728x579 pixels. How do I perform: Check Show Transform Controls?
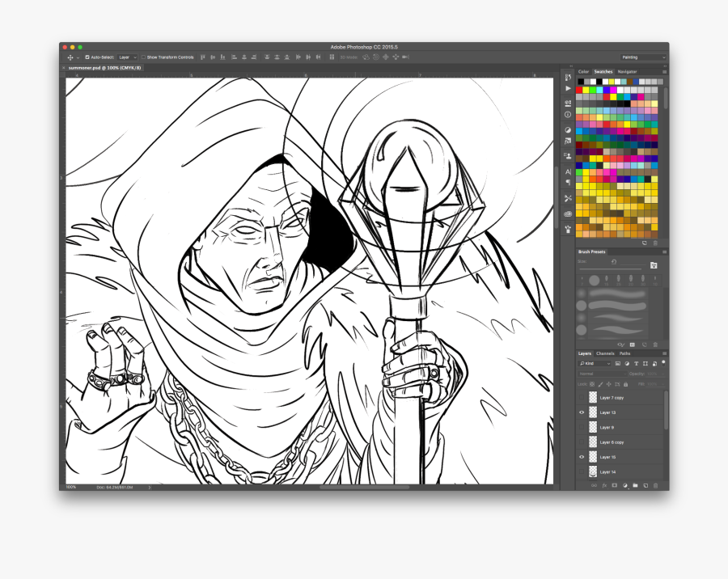[143, 57]
